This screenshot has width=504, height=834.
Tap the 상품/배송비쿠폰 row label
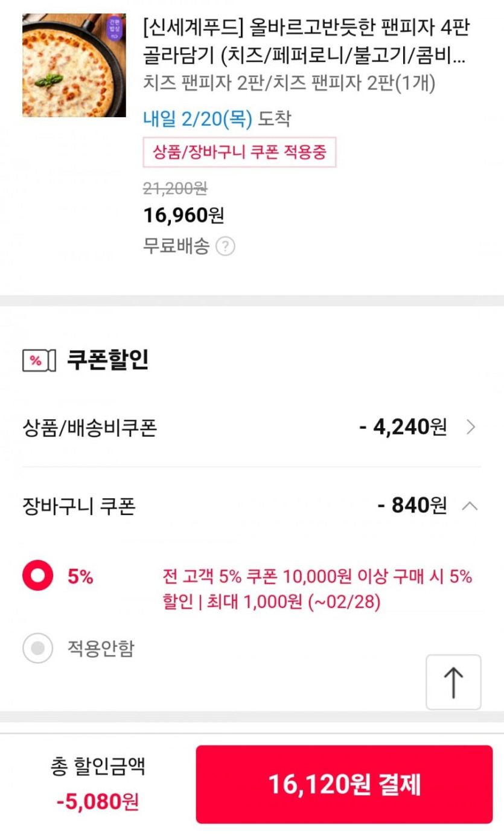[89, 428]
